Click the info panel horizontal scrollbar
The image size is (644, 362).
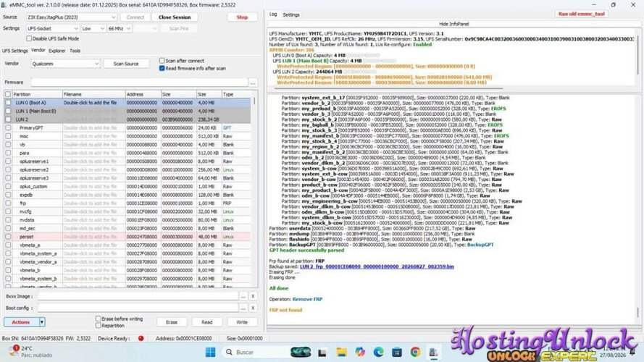389,88
